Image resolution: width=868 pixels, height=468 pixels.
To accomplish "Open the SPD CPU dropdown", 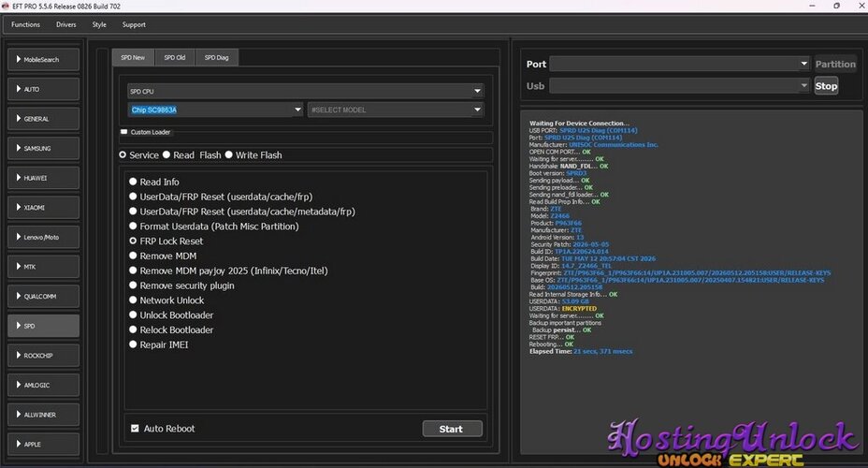I will 306,91.
